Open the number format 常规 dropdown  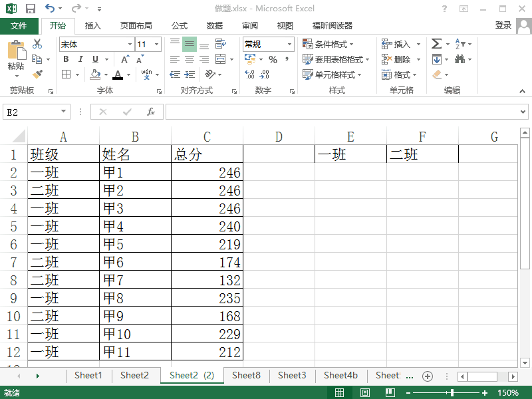click(289, 44)
